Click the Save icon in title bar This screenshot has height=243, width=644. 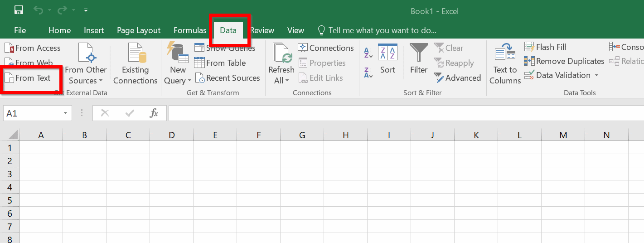19,10
